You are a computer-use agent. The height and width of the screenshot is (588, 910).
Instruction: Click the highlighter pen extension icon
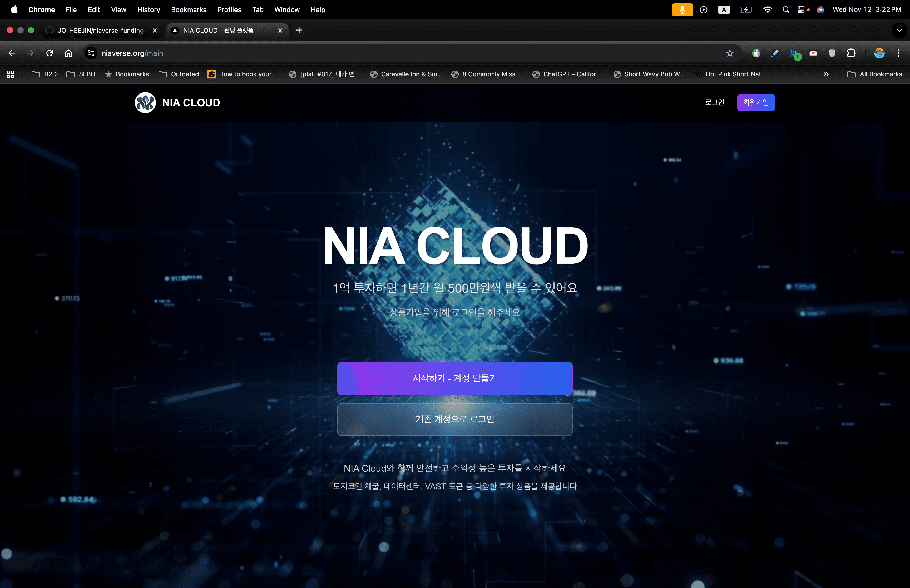coord(775,53)
